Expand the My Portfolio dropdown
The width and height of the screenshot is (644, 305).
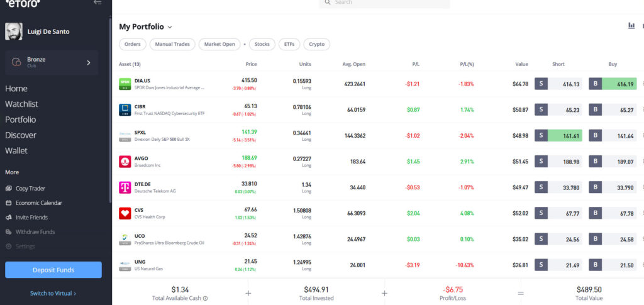(170, 27)
